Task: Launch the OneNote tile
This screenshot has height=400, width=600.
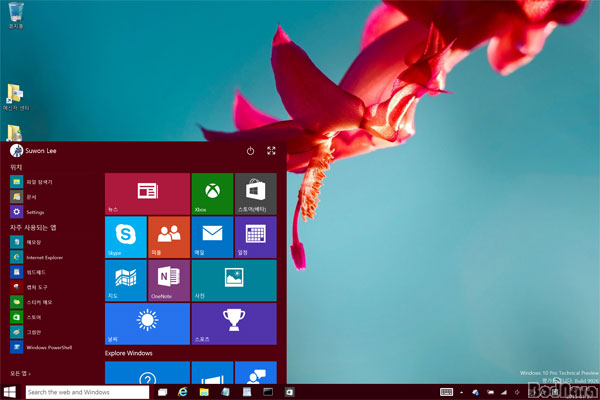Action: coord(169,281)
